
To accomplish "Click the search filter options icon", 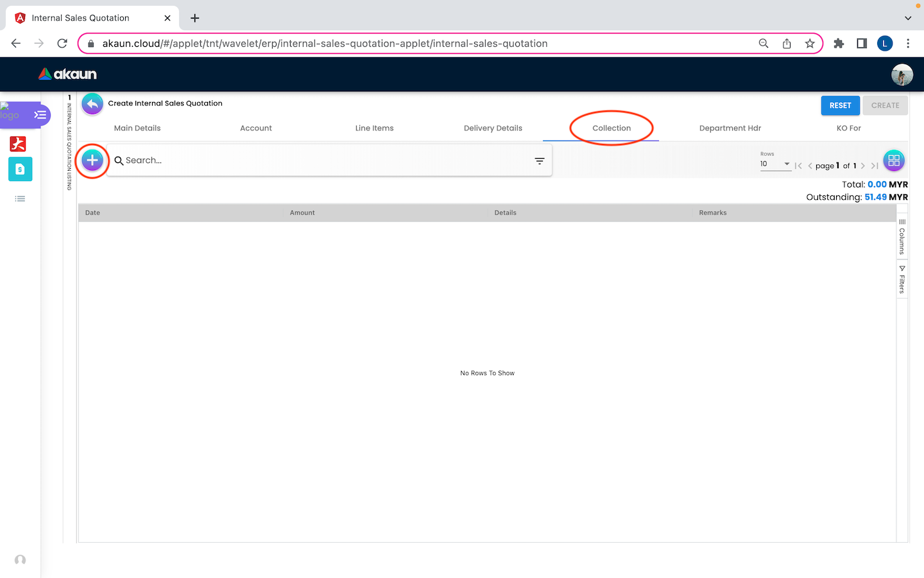I will tap(540, 161).
